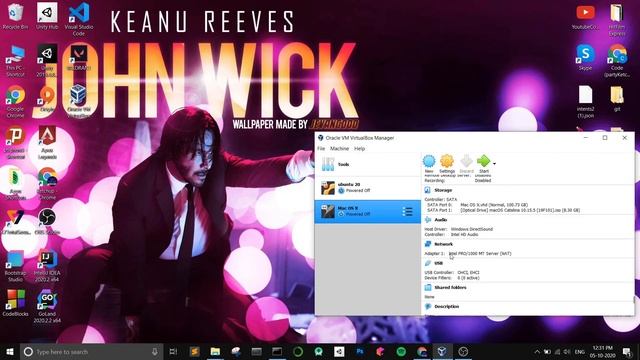Click the OHCI, EHCI USB controller text
The image size is (640, 360).
[x=469, y=273]
